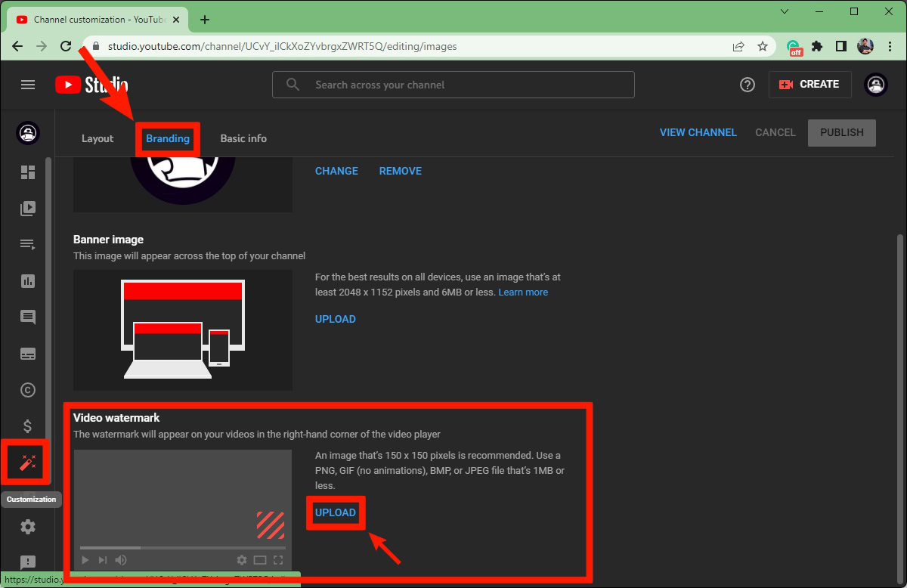This screenshot has height=588, width=907.
Task: Click the video watermark preview progress bar
Action: pos(183,547)
